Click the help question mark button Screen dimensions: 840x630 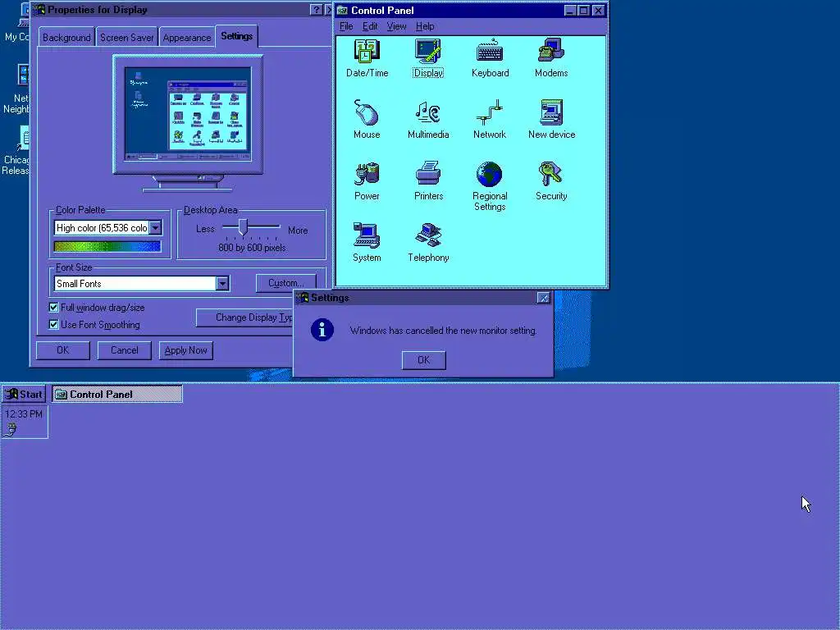tap(316, 10)
